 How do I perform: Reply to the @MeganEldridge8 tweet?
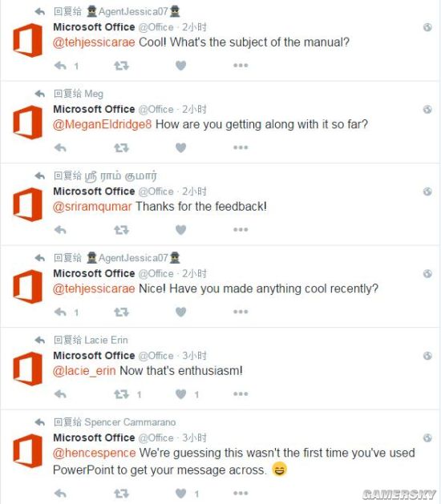(x=60, y=148)
